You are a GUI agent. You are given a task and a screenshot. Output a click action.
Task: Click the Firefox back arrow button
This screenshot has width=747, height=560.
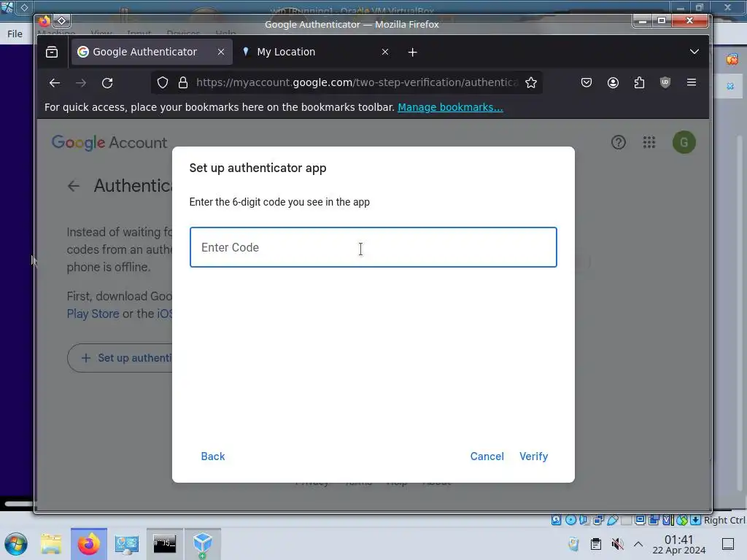click(x=54, y=83)
